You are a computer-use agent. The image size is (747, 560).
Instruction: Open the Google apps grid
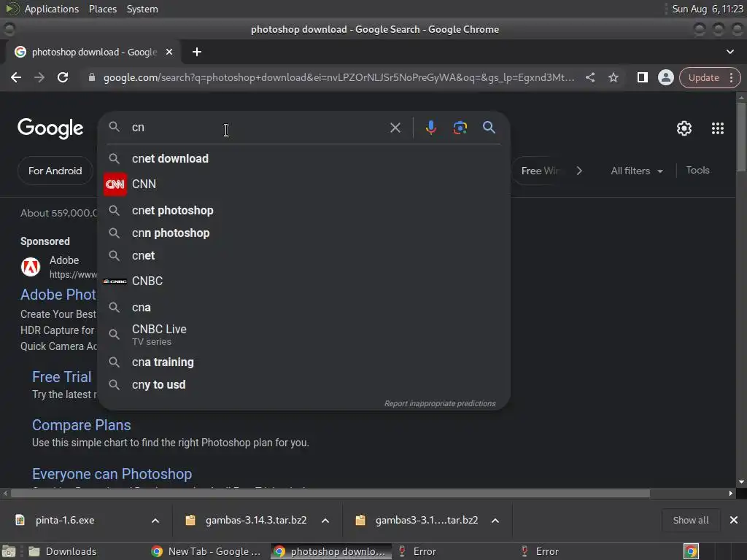[718, 128]
